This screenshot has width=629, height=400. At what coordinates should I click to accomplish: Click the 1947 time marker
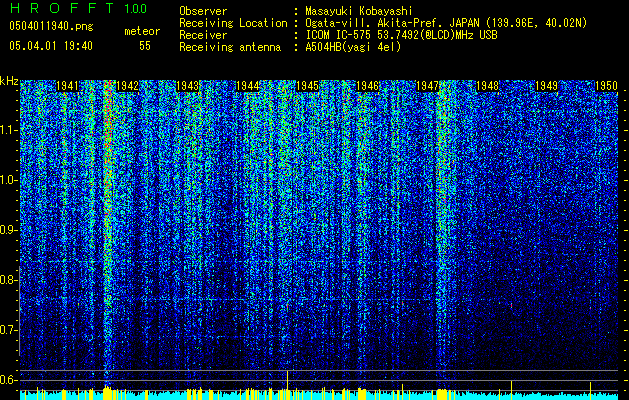click(x=428, y=86)
